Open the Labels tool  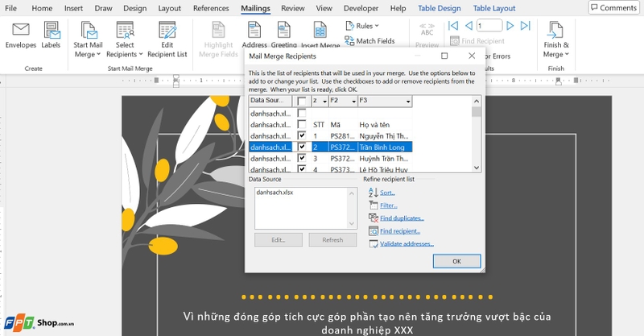pos(51,35)
